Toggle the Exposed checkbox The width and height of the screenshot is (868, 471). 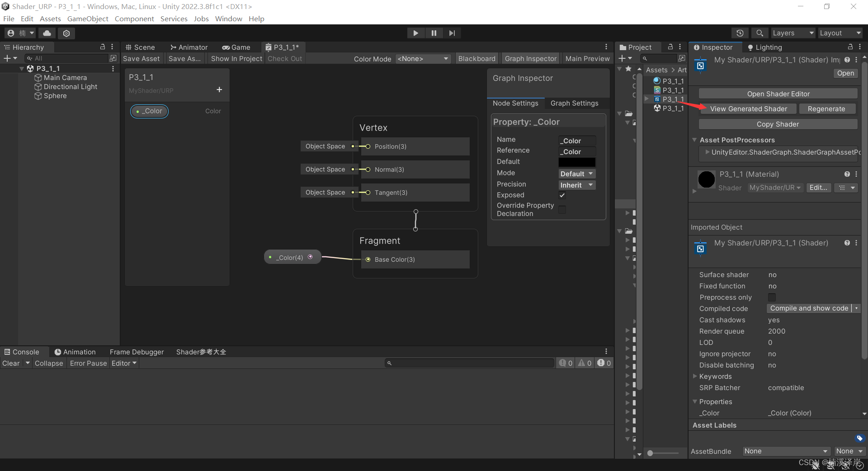[x=562, y=195]
